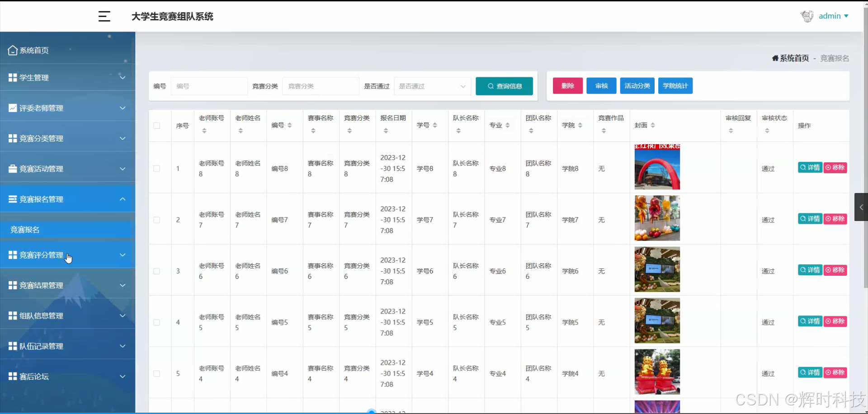Open 系统首页 in the sidebar

pyautogui.click(x=68, y=50)
